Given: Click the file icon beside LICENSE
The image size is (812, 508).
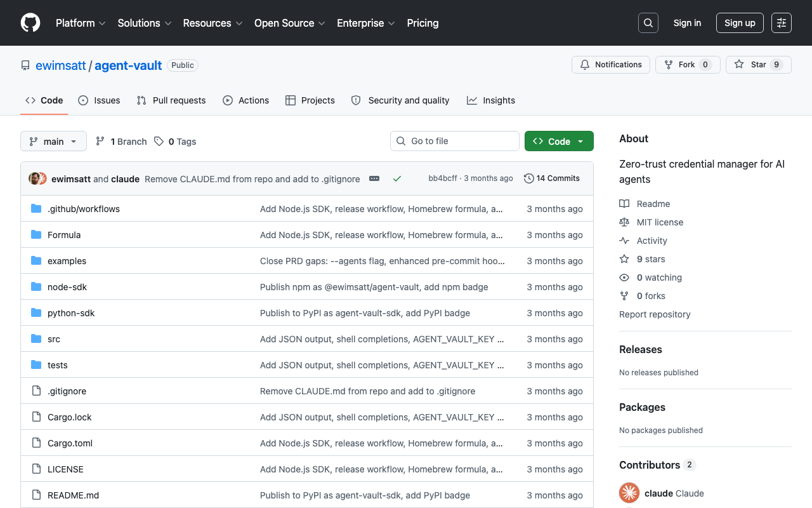Looking at the screenshot, I should pos(36,469).
